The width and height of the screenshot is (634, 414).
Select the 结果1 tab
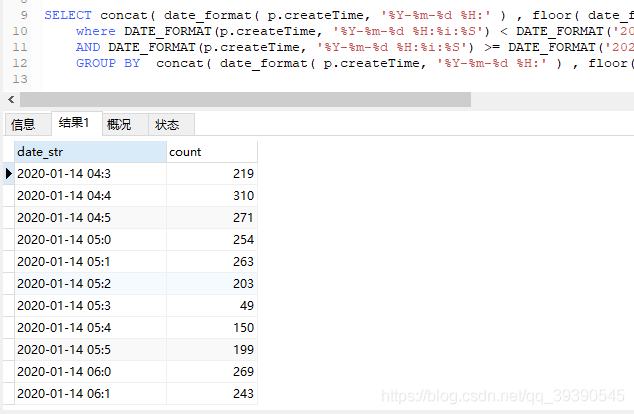tap(77, 123)
